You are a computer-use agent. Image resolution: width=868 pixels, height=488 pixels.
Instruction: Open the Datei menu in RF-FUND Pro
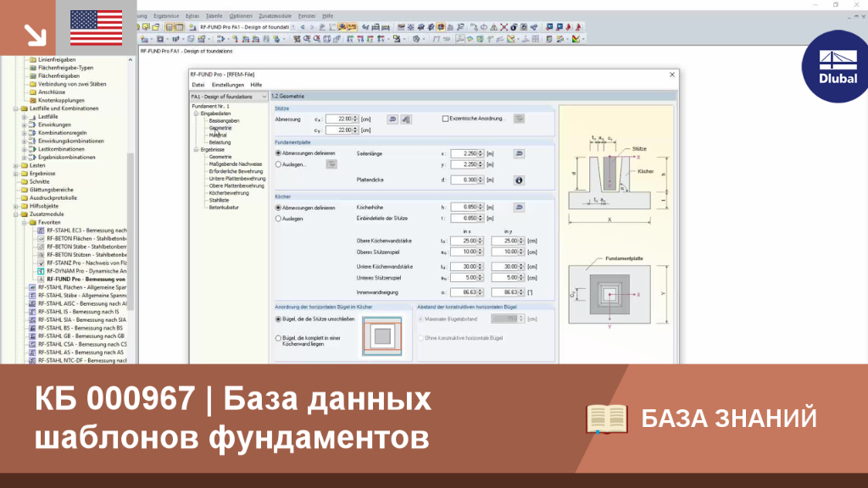pyautogui.click(x=198, y=85)
